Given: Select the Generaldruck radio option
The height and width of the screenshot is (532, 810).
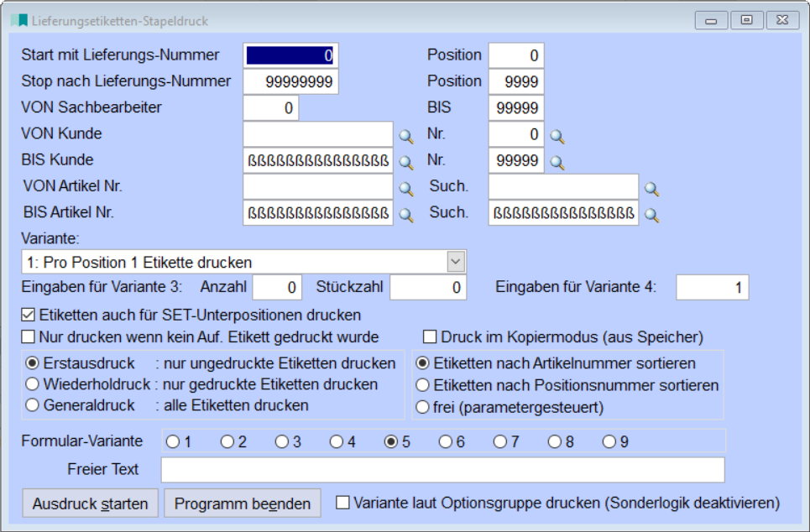Looking at the screenshot, I should 33,405.
